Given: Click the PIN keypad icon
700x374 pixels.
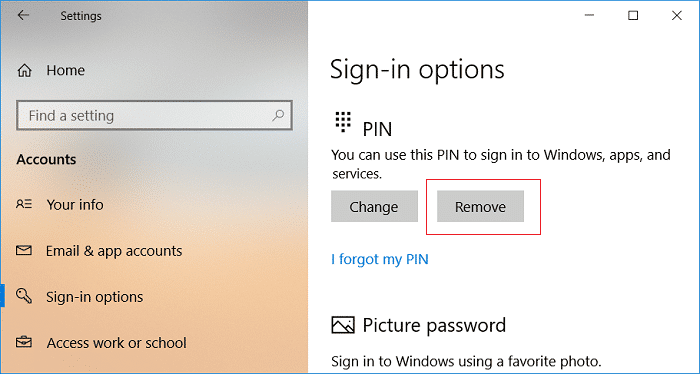Looking at the screenshot, I should coord(343,122).
